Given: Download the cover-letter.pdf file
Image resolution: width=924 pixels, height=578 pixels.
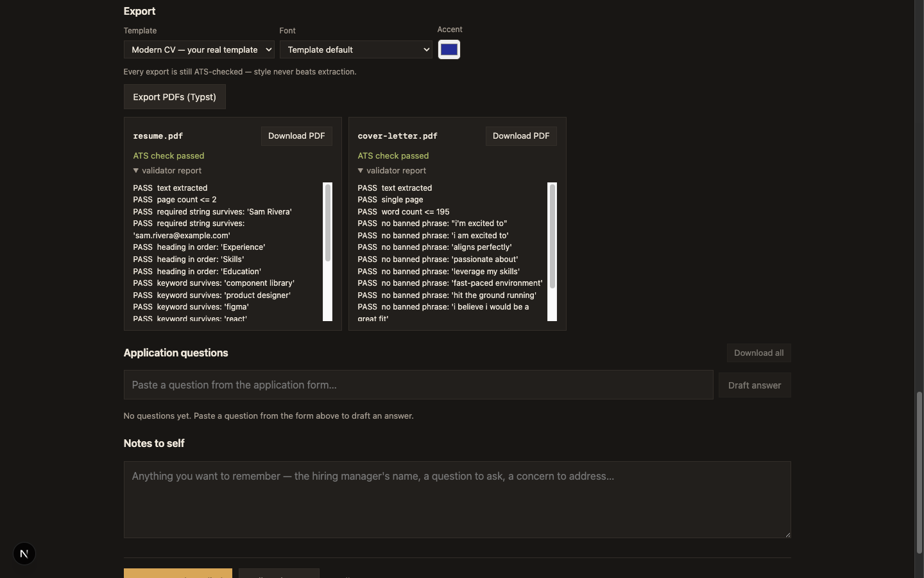Looking at the screenshot, I should point(521,136).
